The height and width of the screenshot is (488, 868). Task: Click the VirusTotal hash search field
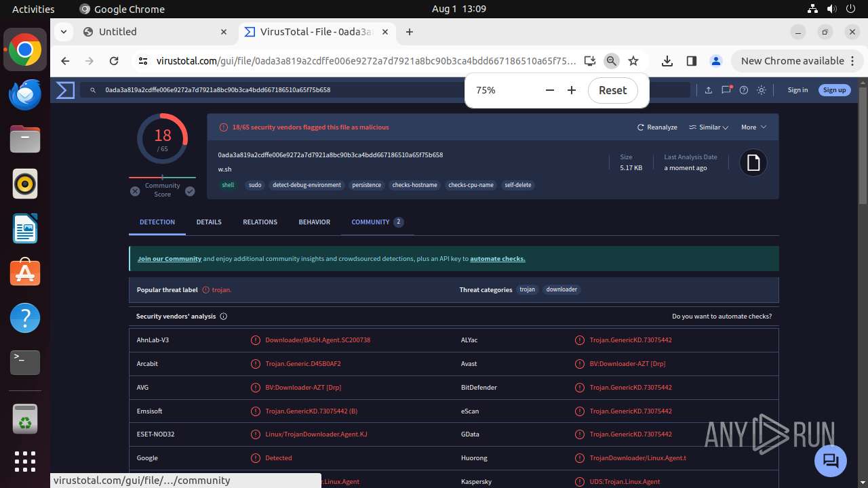point(387,90)
